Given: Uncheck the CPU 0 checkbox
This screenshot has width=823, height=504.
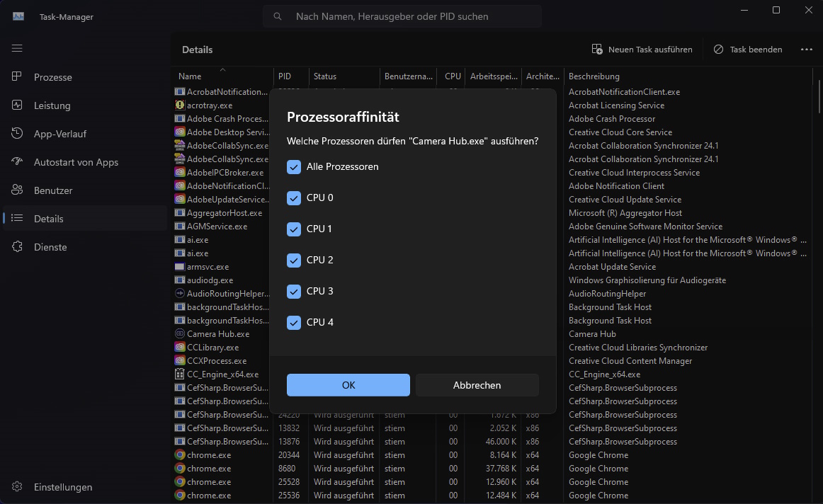Looking at the screenshot, I should [294, 197].
